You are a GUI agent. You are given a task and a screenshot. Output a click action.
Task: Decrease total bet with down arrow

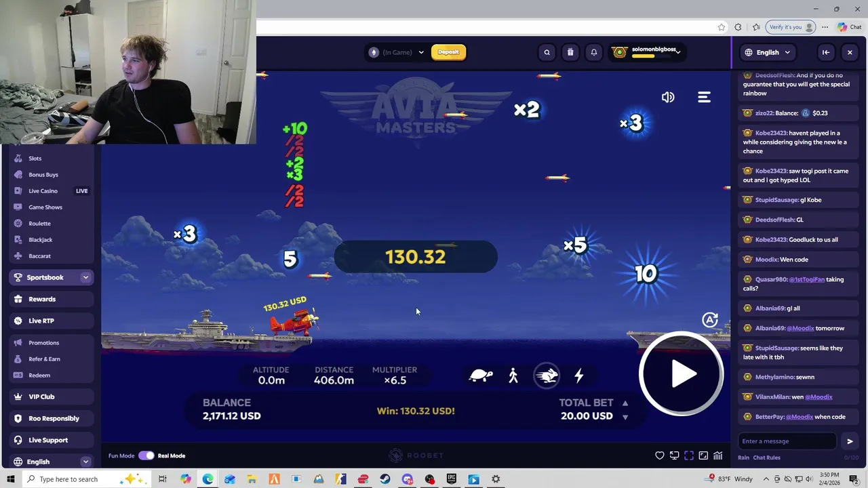click(625, 417)
